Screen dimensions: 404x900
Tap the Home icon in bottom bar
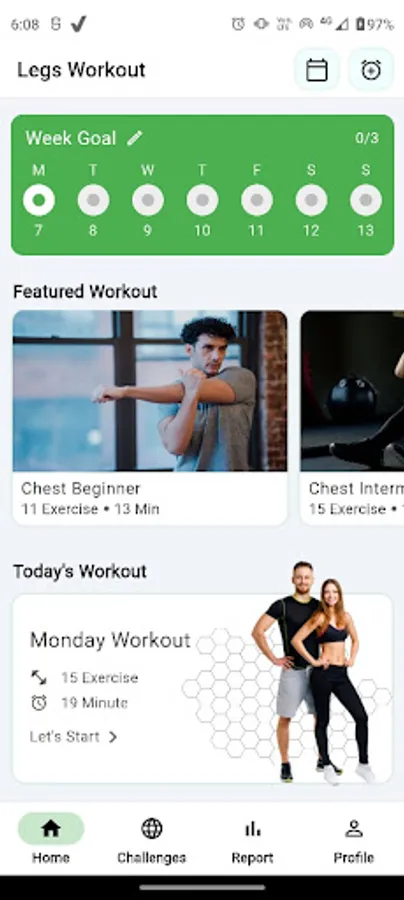click(x=51, y=828)
